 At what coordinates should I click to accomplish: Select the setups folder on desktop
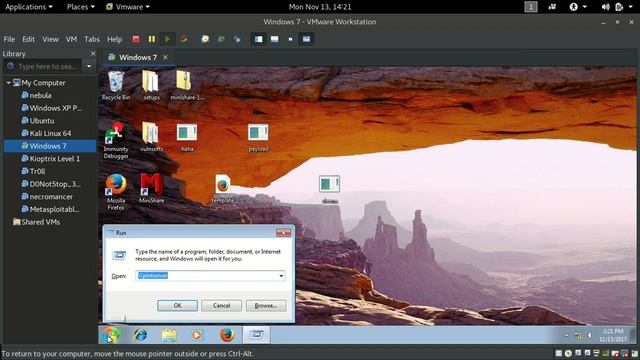point(151,85)
